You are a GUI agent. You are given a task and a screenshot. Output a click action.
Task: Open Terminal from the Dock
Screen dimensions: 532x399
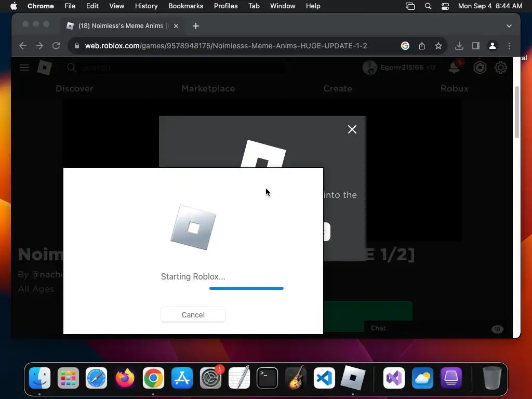click(x=268, y=378)
